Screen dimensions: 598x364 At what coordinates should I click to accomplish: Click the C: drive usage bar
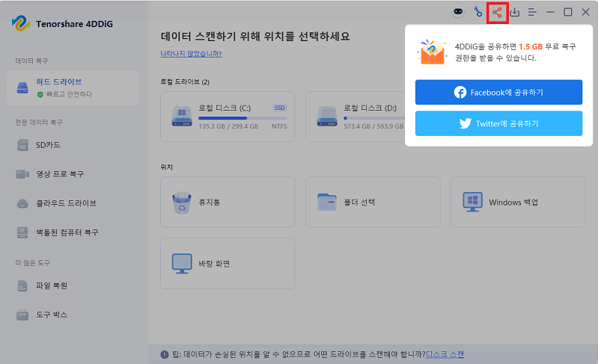[243, 118]
